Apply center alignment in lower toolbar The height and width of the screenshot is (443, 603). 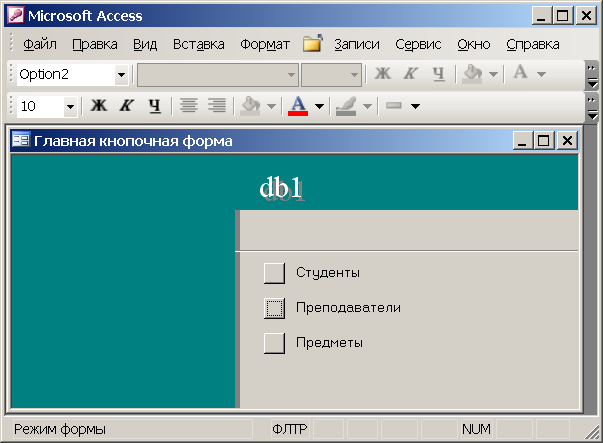tap(189, 105)
